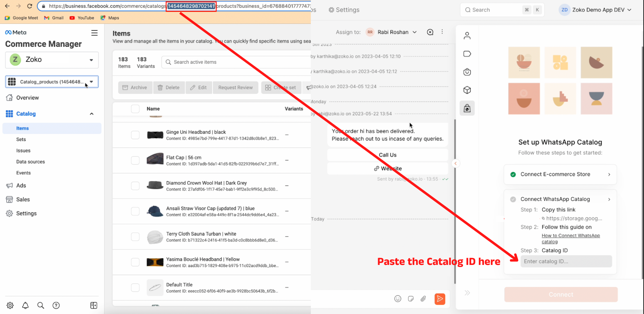Image resolution: width=644 pixels, height=314 pixels.
Task: Open the help question mark icon
Action: coord(56,305)
